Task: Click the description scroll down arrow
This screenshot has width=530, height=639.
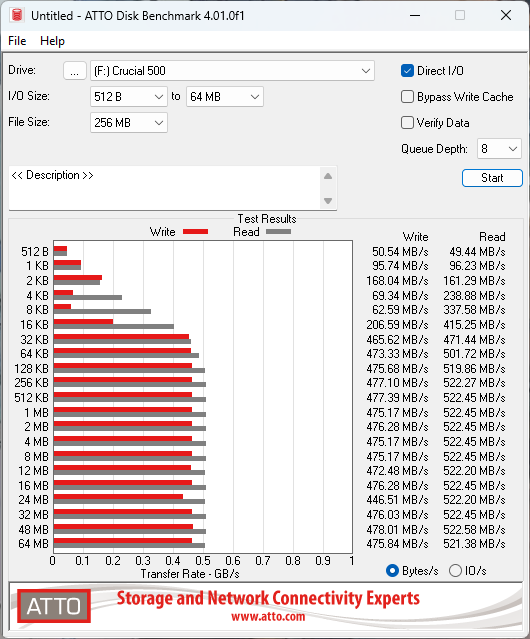Action: tap(328, 201)
